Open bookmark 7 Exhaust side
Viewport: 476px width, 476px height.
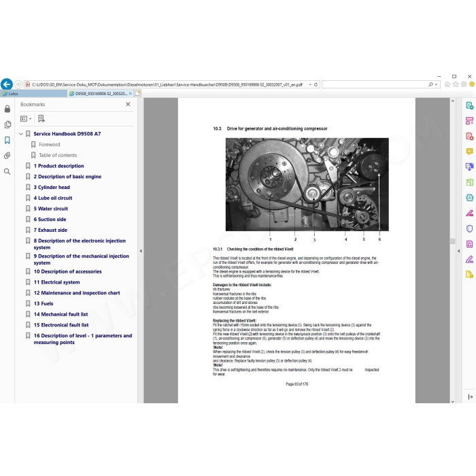[x=50, y=230]
